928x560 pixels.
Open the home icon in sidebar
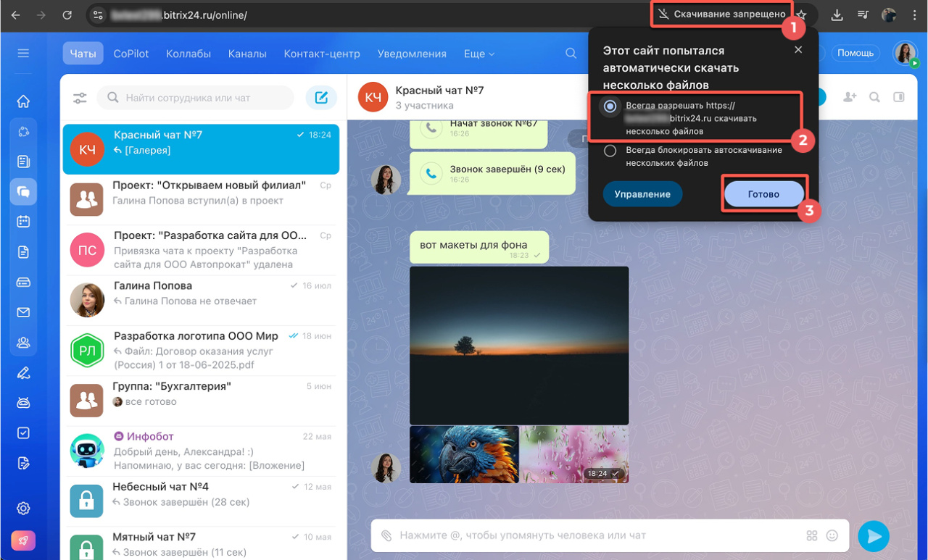pos(23,101)
